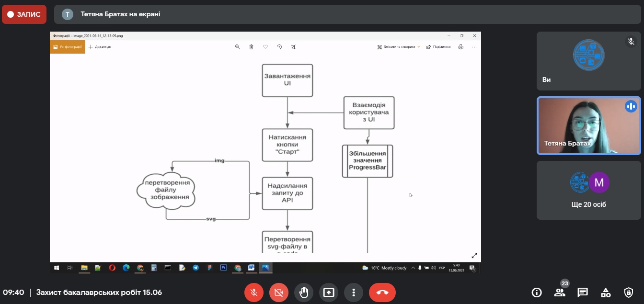Open more options three-dot menu

coord(354,293)
